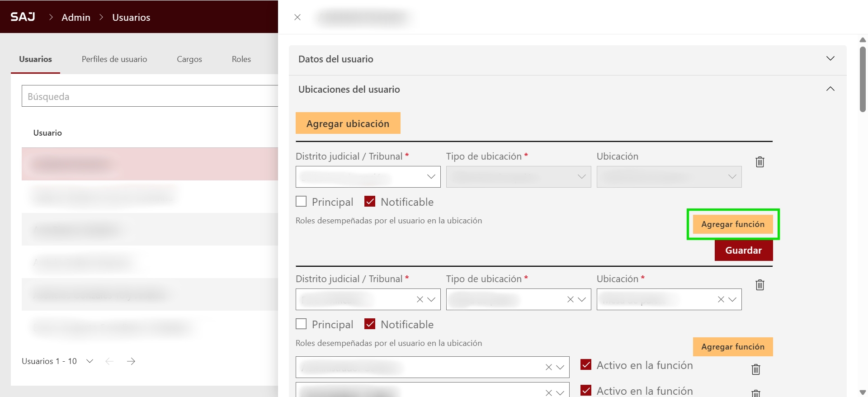Expand Datos del usuario section
The image size is (868, 397).
coord(830,59)
